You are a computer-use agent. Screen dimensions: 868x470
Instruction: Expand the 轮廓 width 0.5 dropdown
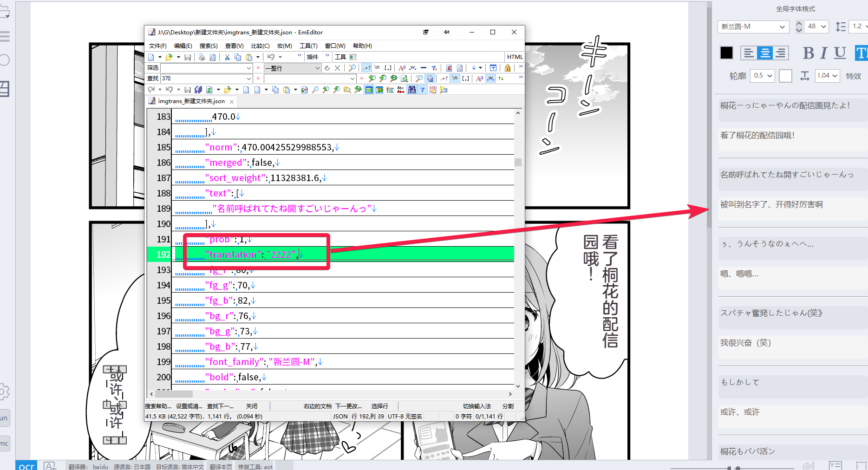tap(762, 75)
